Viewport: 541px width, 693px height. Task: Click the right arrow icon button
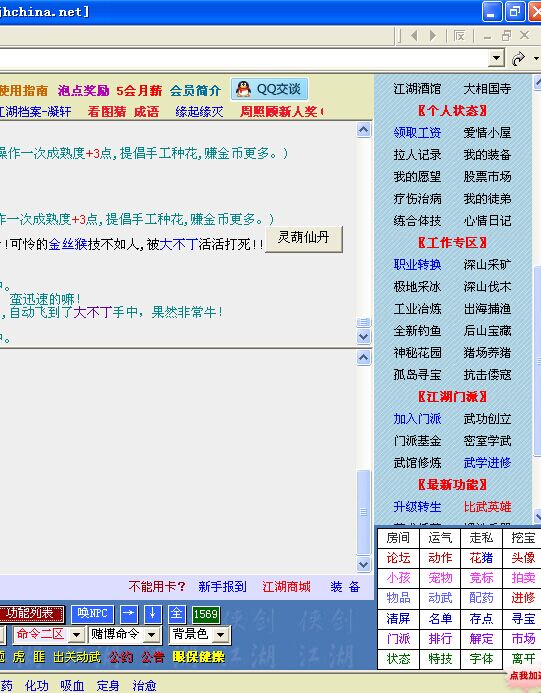(129, 614)
